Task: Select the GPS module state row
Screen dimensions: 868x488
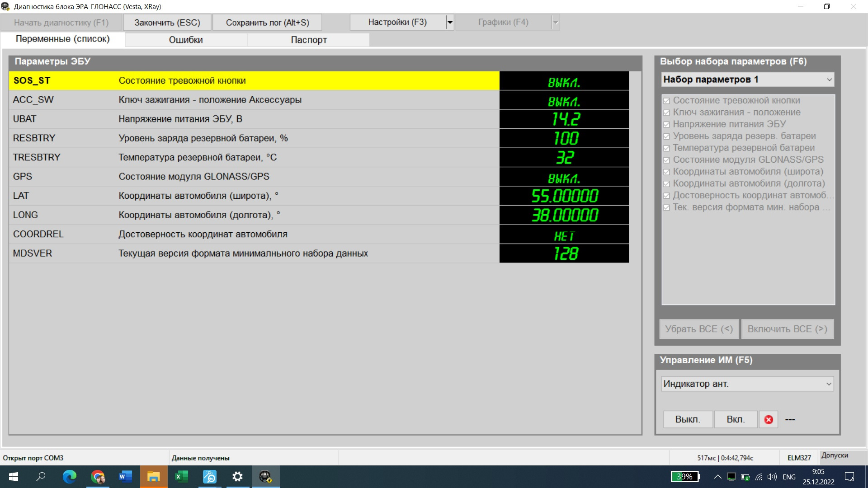Action: 319,177
